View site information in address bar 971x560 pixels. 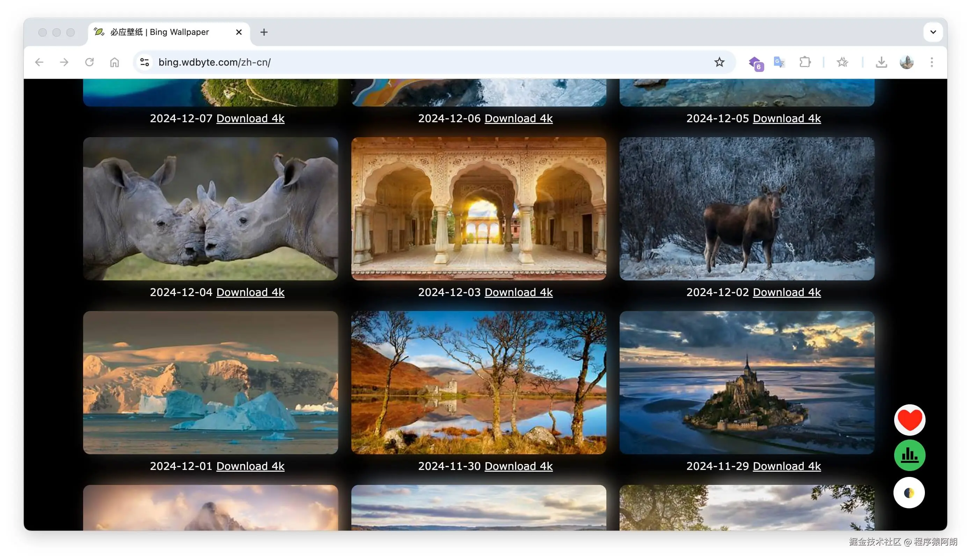145,62
